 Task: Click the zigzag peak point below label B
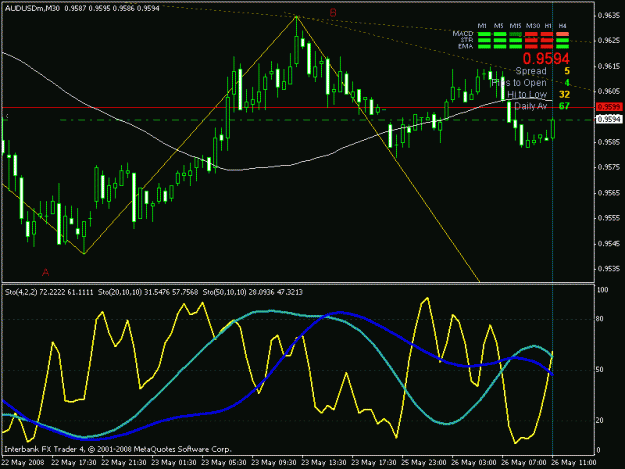coord(297,16)
